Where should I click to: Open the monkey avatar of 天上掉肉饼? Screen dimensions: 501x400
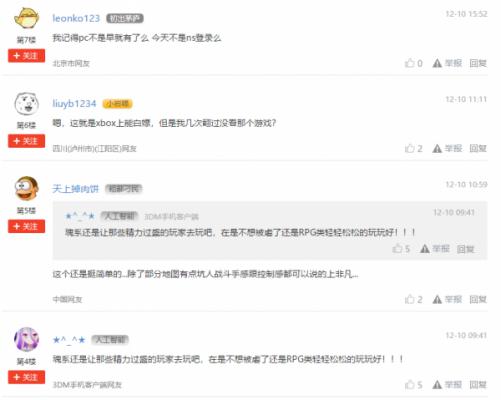click(26, 188)
